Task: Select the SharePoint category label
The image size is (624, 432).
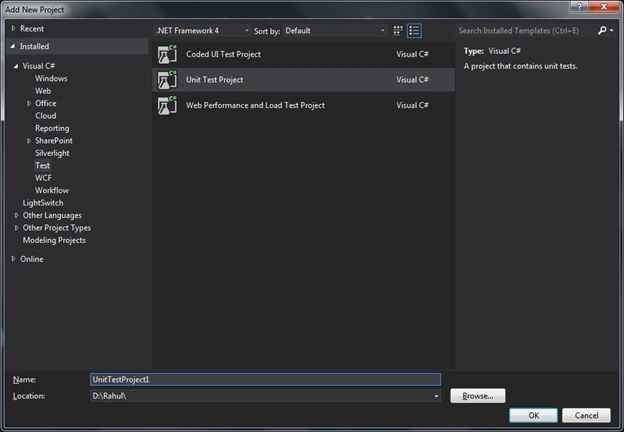Action: (54, 140)
